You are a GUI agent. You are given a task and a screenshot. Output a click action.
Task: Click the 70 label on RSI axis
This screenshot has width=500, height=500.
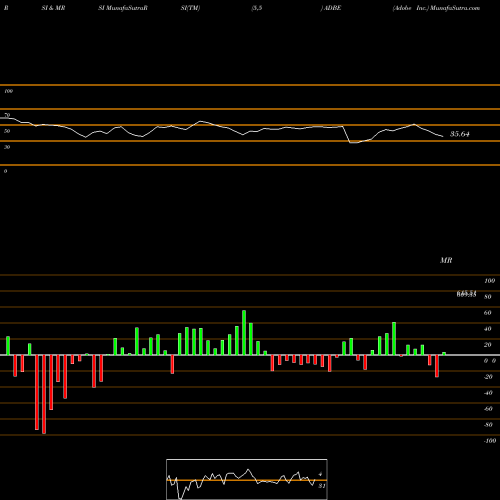7,115
